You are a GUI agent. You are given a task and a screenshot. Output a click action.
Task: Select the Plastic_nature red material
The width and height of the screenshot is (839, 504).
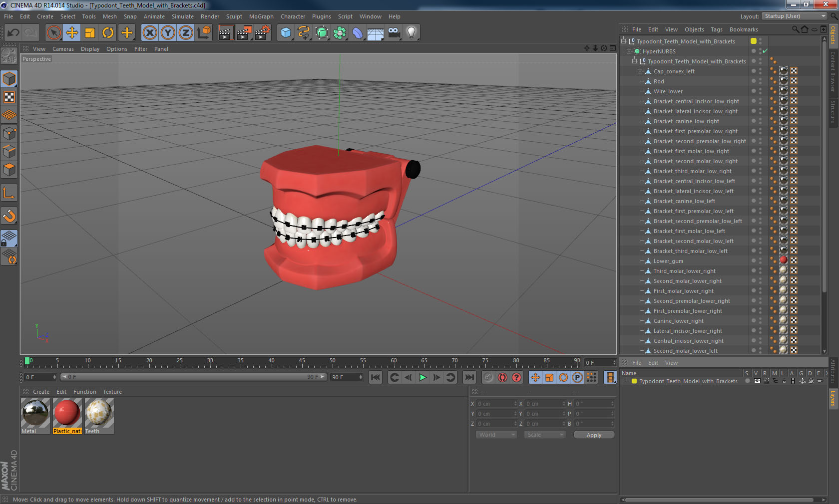[67, 416]
